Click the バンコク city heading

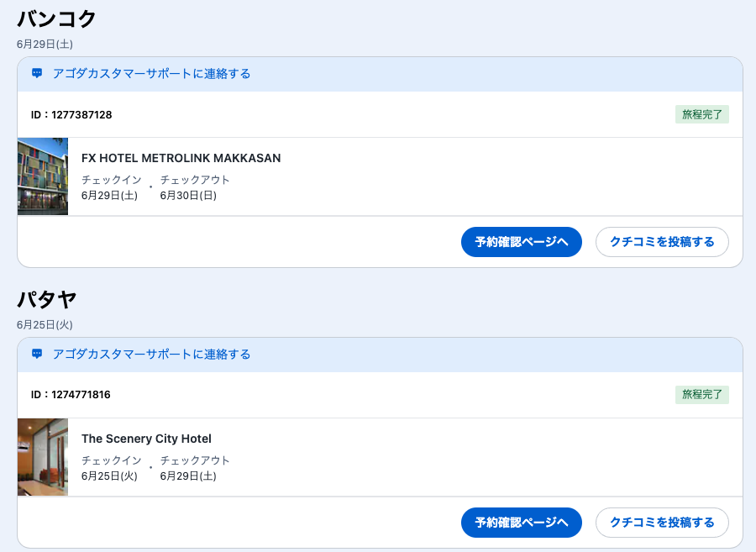tap(56, 18)
